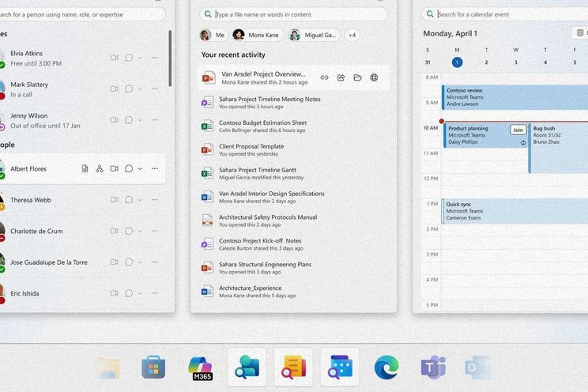Open more options for Eric Ishida

154,293
